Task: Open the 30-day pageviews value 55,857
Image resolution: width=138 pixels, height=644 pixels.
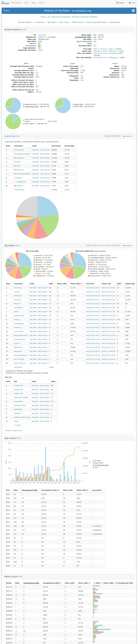Action: click(x=41, y=50)
